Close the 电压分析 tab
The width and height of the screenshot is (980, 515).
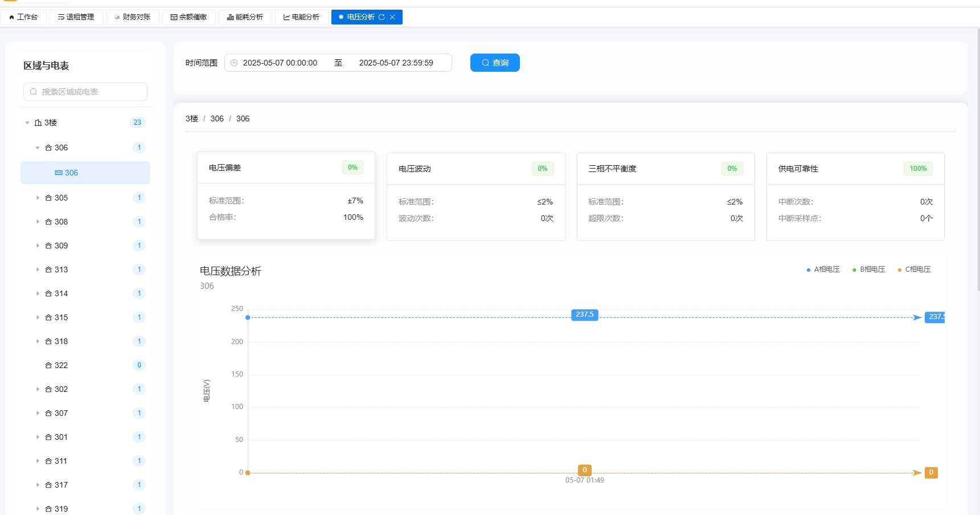tap(392, 17)
